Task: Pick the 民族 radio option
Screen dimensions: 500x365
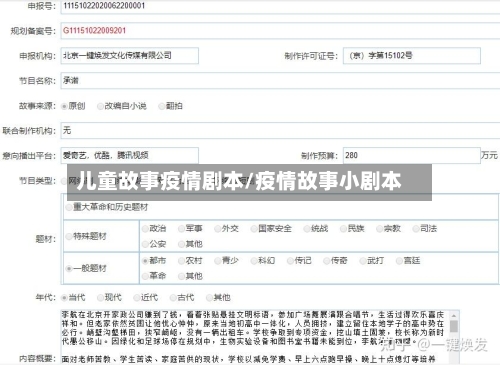Action: point(343,229)
